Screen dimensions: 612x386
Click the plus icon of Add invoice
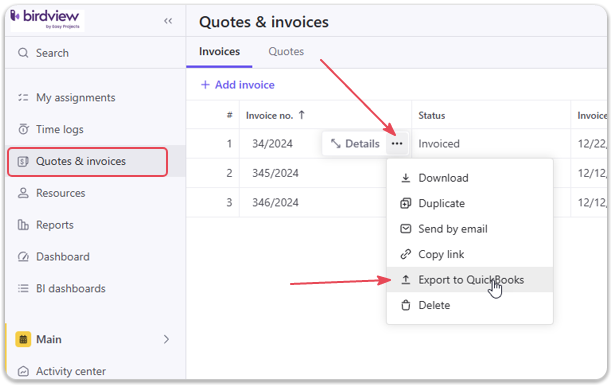(205, 85)
